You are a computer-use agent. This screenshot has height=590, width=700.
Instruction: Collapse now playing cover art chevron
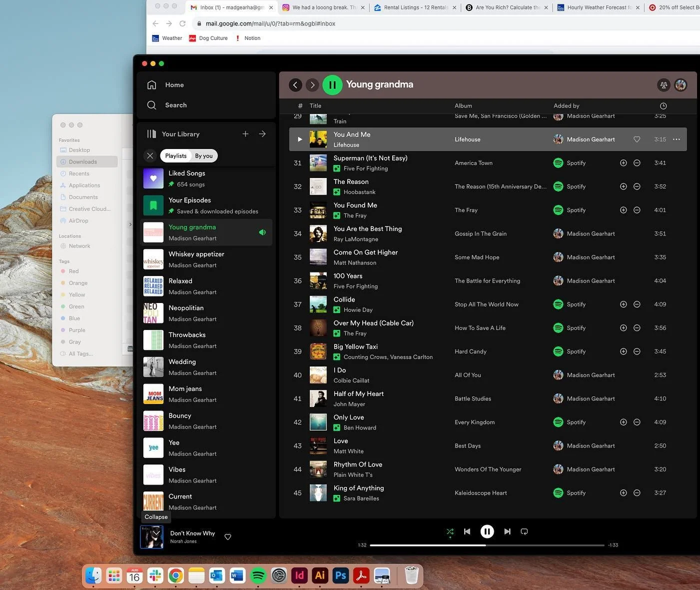[x=156, y=533]
